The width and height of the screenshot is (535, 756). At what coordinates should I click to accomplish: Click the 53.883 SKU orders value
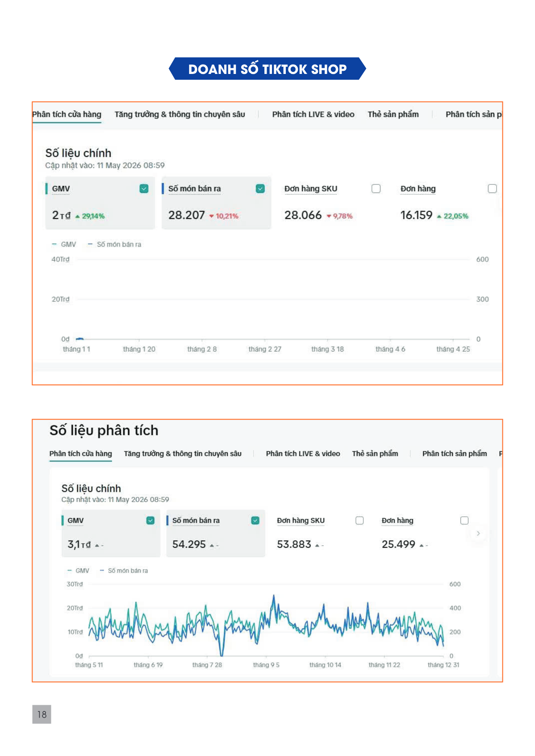coord(294,544)
